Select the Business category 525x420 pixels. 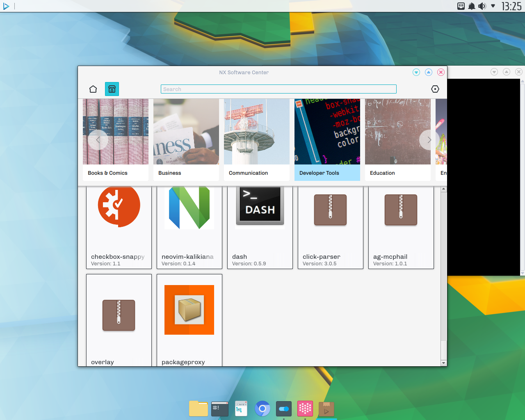pyautogui.click(x=186, y=140)
